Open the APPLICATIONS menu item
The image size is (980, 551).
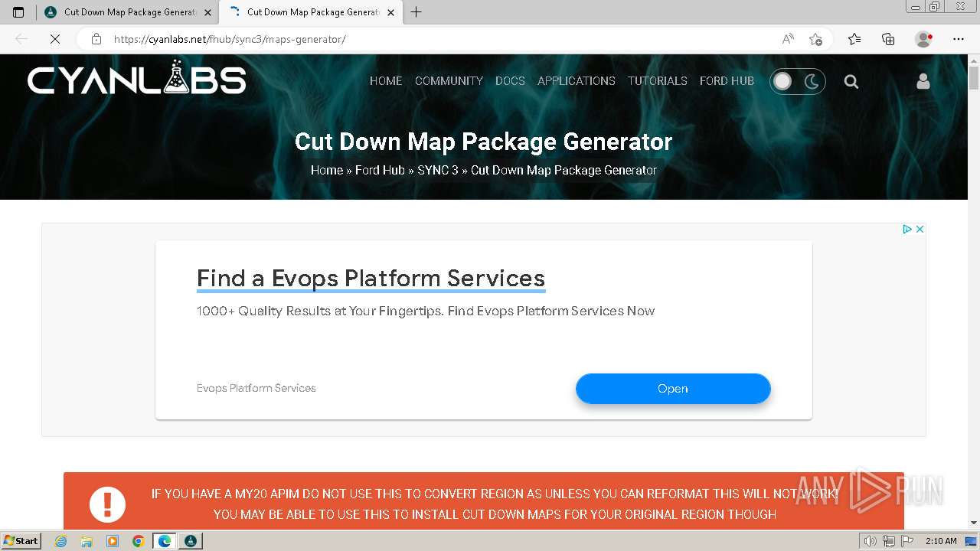pyautogui.click(x=577, y=81)
